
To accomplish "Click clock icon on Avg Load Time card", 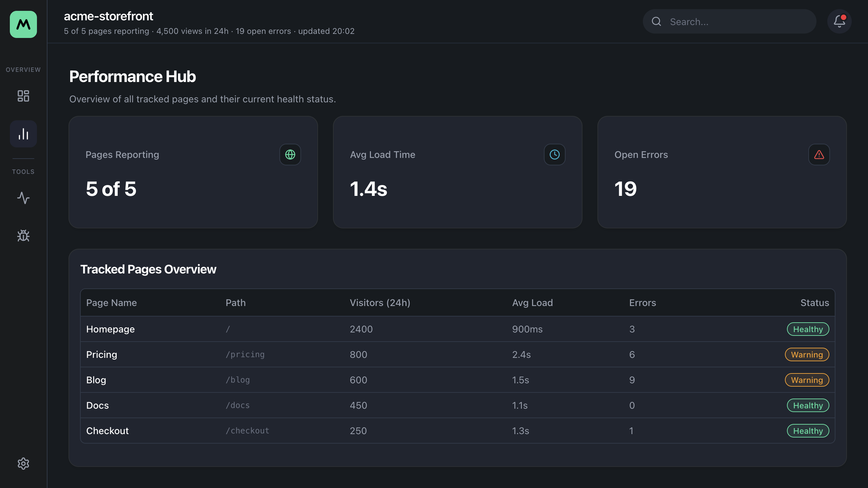I will tap(555, 155).
